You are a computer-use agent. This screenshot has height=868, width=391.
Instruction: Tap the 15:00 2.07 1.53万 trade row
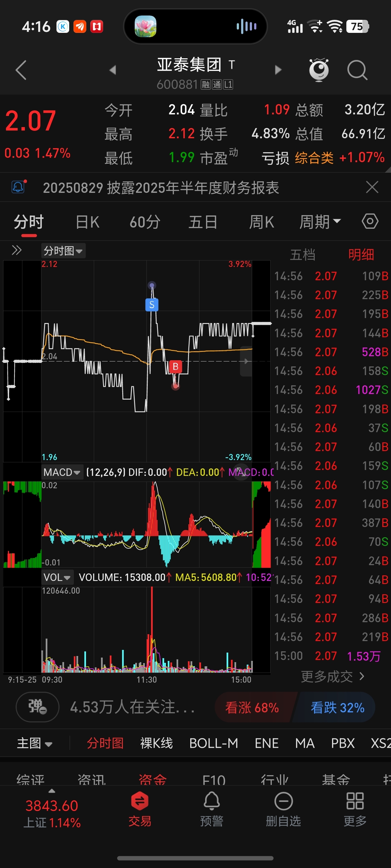click(331, 656)
